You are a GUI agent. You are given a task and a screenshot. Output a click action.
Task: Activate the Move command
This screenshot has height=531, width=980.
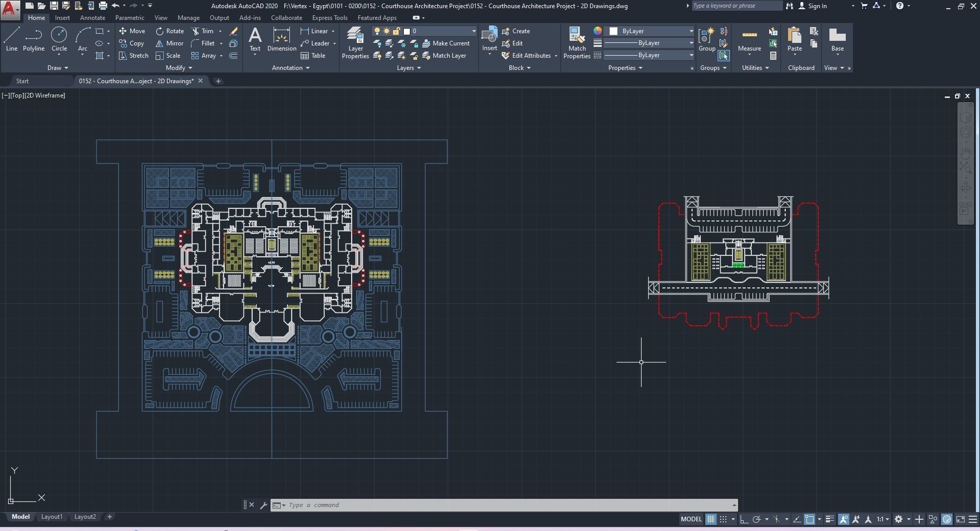tap(132, 31)
